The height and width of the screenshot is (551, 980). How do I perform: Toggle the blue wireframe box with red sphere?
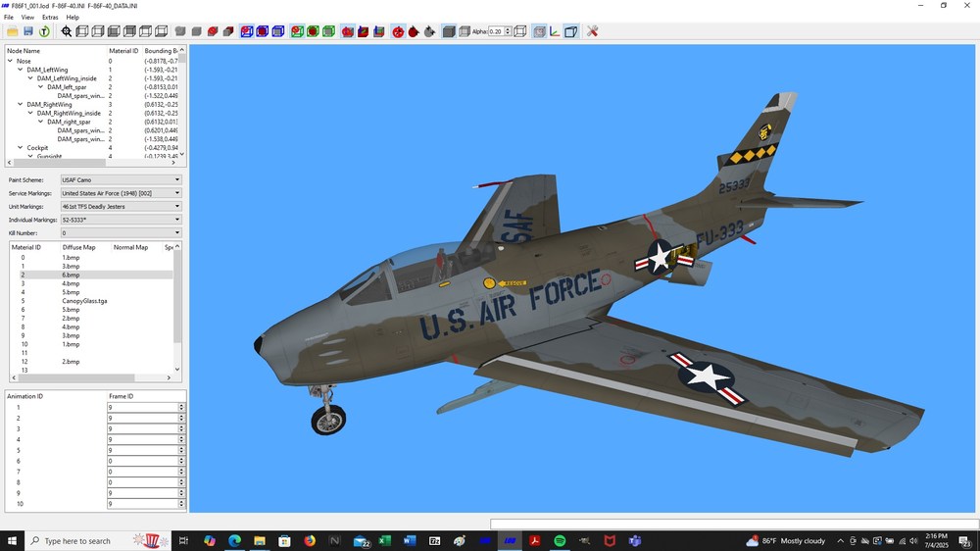pos(247,31)
